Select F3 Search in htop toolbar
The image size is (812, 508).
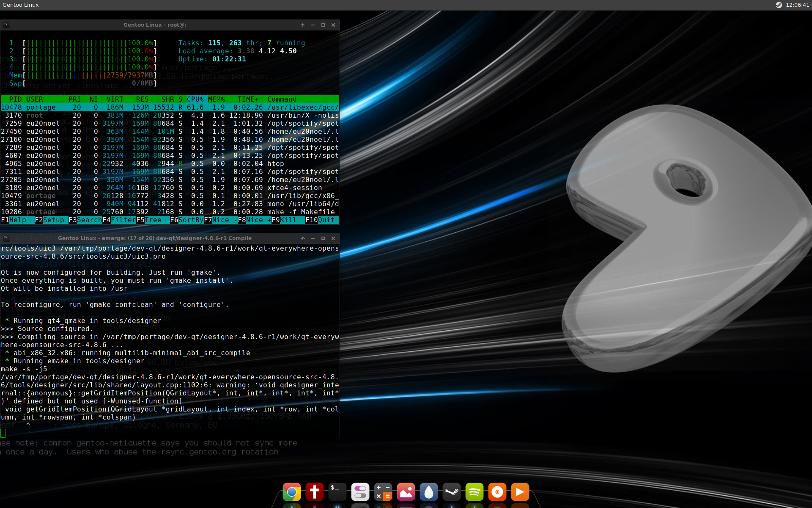click(x=89, y=220)
